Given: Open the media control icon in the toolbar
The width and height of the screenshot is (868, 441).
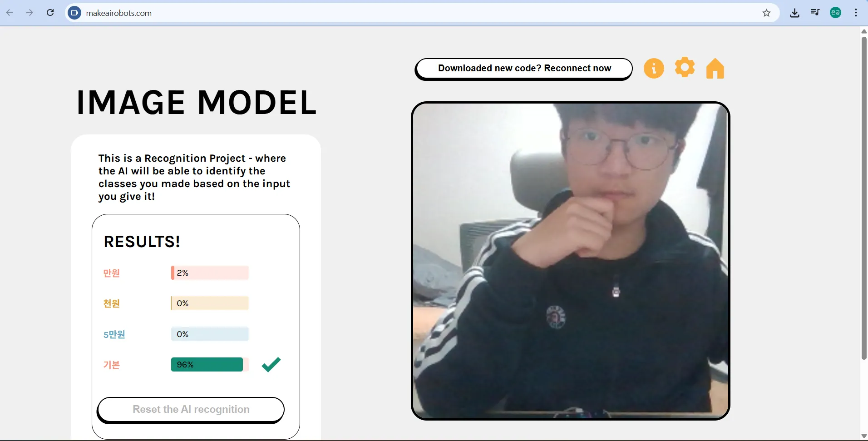Looking at the screenshot, I should [815, 13].
